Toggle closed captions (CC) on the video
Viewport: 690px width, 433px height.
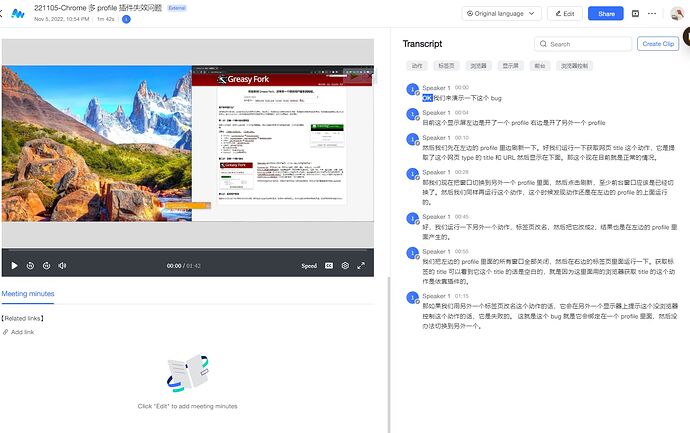coord(330,265)
